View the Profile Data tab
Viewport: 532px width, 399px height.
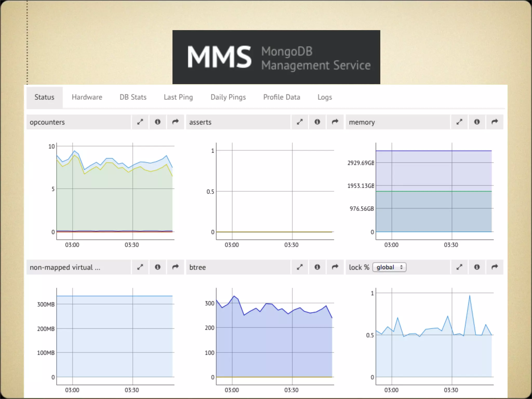pyautogui.click(x=282, y=97)
